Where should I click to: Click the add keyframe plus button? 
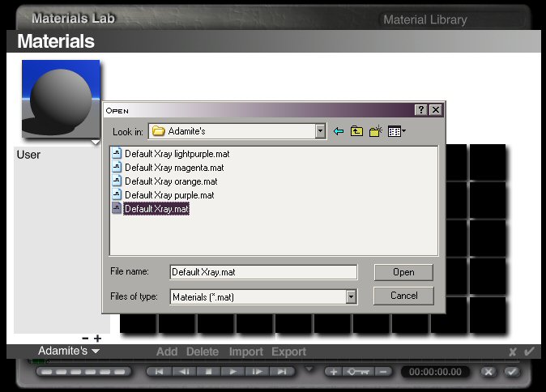(x=333, y=372)
